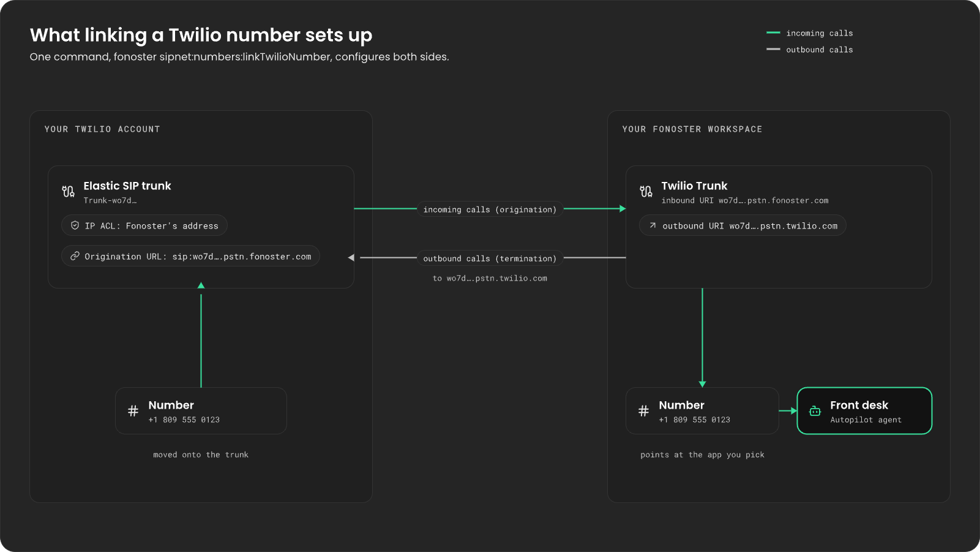Click +1 809 555 0123 in Twilio account
Image resolution: width=980 pixels, height=552 pixels.
184,420
